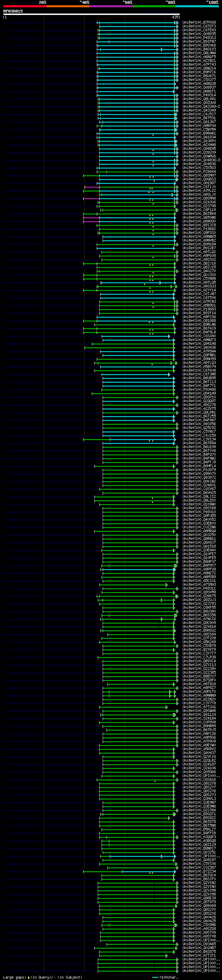The width and height of the screenshot is (222, 980).
Task: Click the UniRef100_A9S278 label
Action: click(199, 405)
